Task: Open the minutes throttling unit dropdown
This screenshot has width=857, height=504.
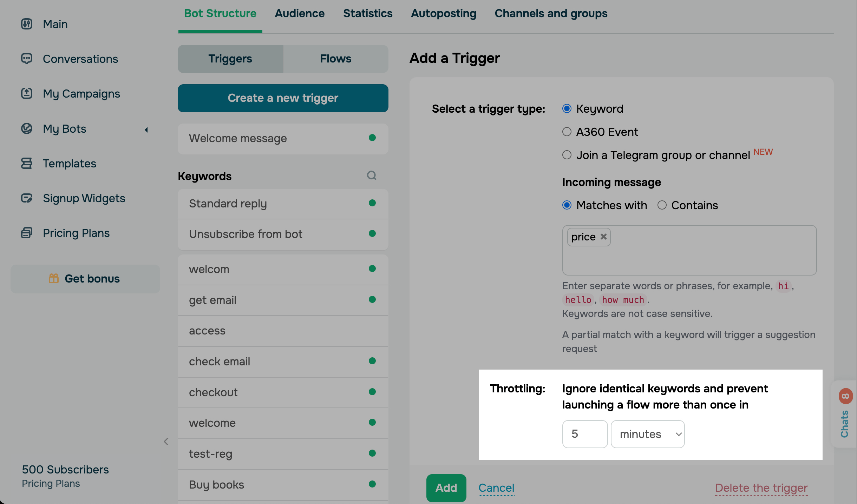Action: (x=648, y=434)
